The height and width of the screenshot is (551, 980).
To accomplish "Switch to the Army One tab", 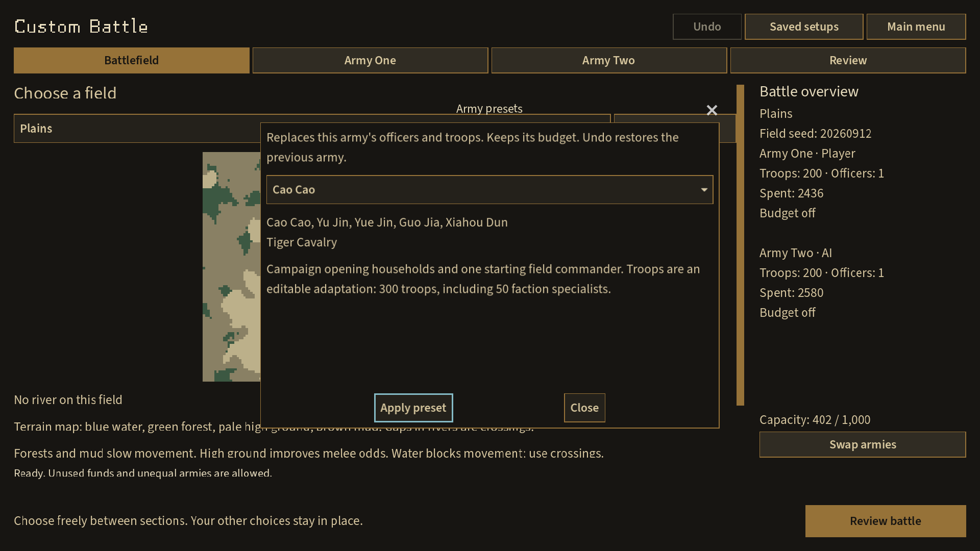I will click(x=370, y=60).
